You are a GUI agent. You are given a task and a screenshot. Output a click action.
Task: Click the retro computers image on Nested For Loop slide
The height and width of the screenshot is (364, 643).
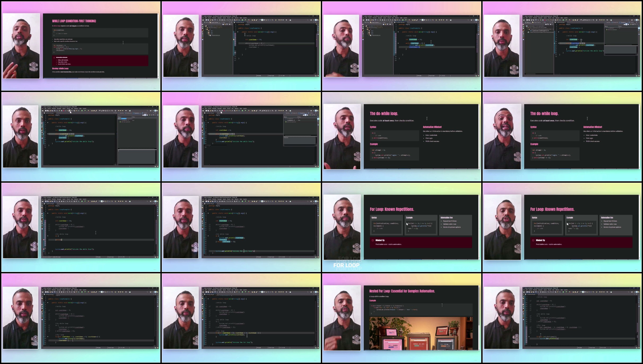pyautogui.click(x=421, y=334)
